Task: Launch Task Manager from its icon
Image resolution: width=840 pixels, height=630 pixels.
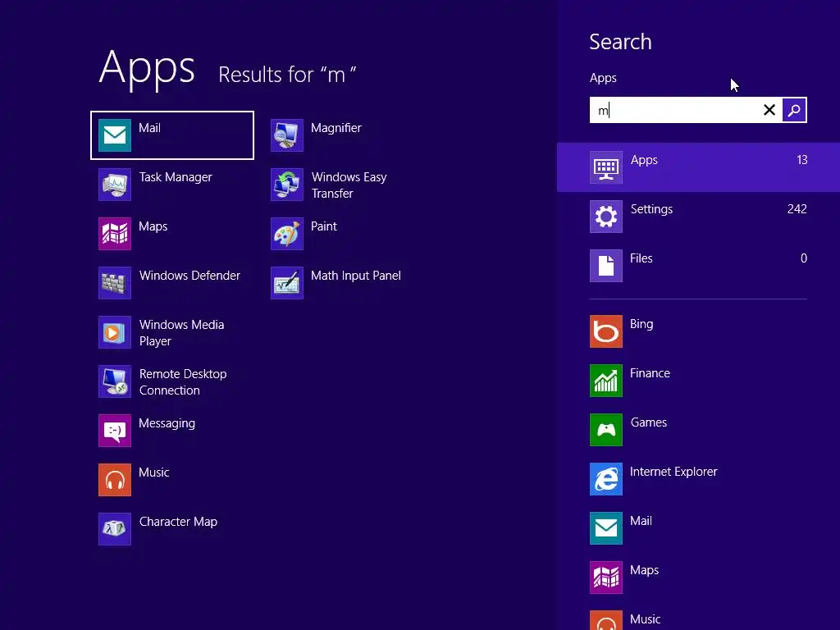Action: coord(115,185)
